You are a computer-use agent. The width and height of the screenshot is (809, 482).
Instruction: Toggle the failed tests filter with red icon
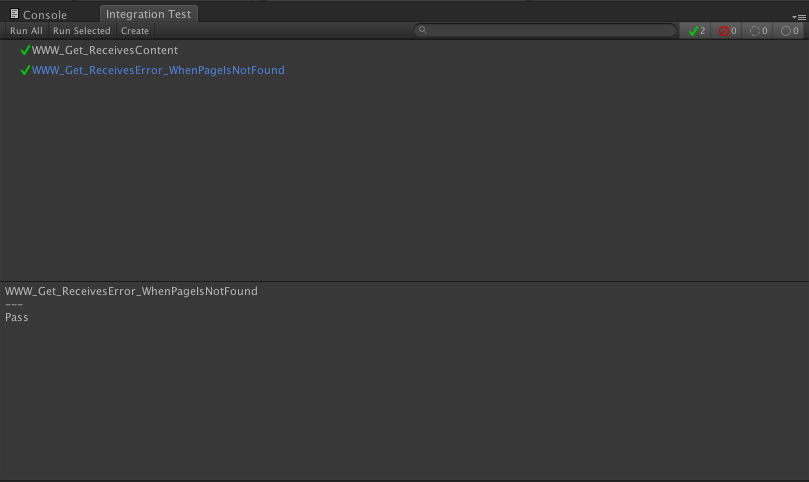coord(727,31)
